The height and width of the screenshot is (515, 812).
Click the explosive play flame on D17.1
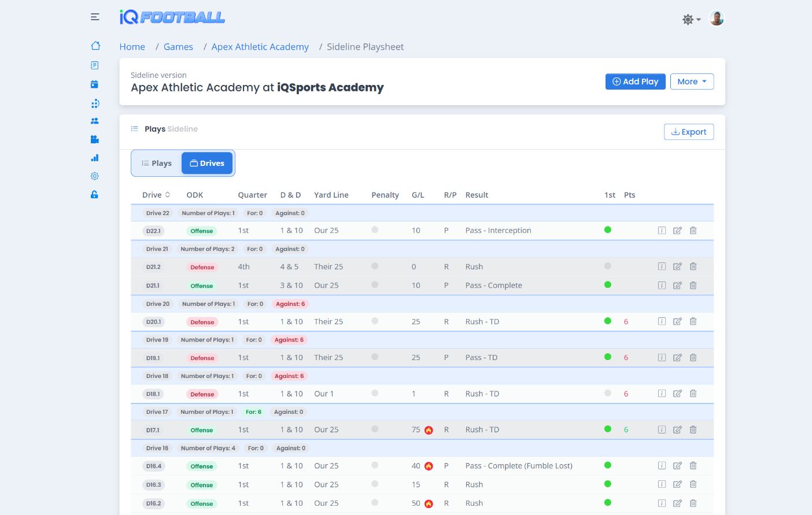[x=429, y=430]
